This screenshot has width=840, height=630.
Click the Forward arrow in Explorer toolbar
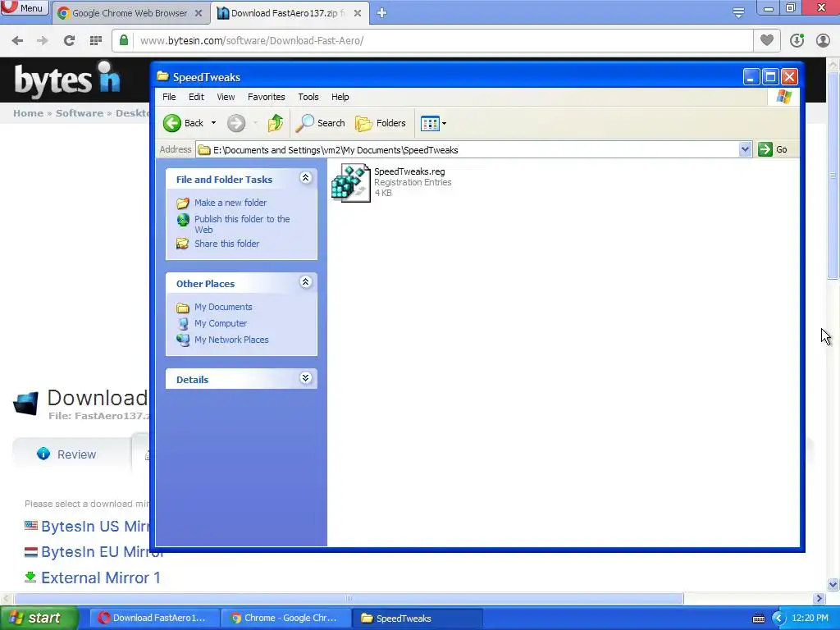235,123
